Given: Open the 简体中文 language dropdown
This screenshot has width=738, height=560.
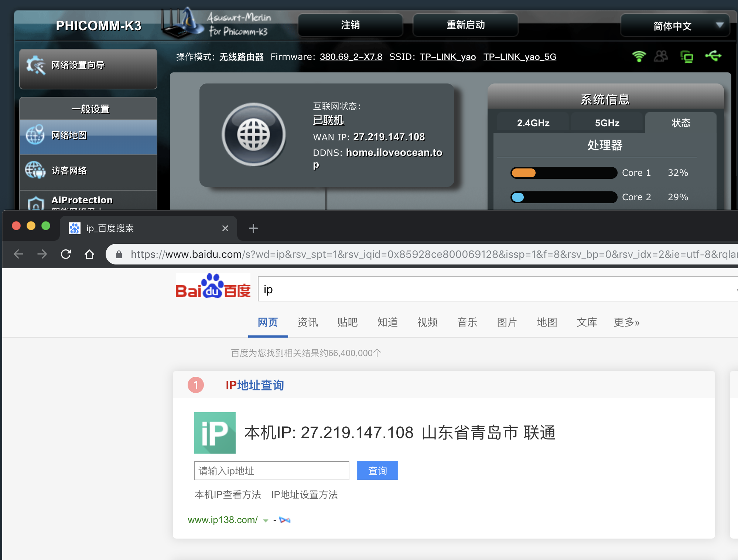Looking at the screenshot, I should click(x=675, y=25).
